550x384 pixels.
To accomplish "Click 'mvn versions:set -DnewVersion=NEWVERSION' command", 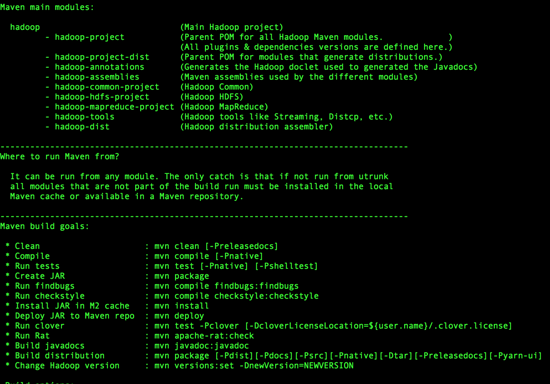I will [x=254, y=366].
